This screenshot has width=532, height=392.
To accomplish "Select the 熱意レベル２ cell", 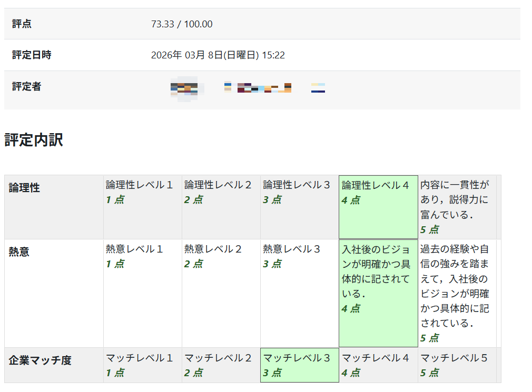I will [x=221, y=293].
